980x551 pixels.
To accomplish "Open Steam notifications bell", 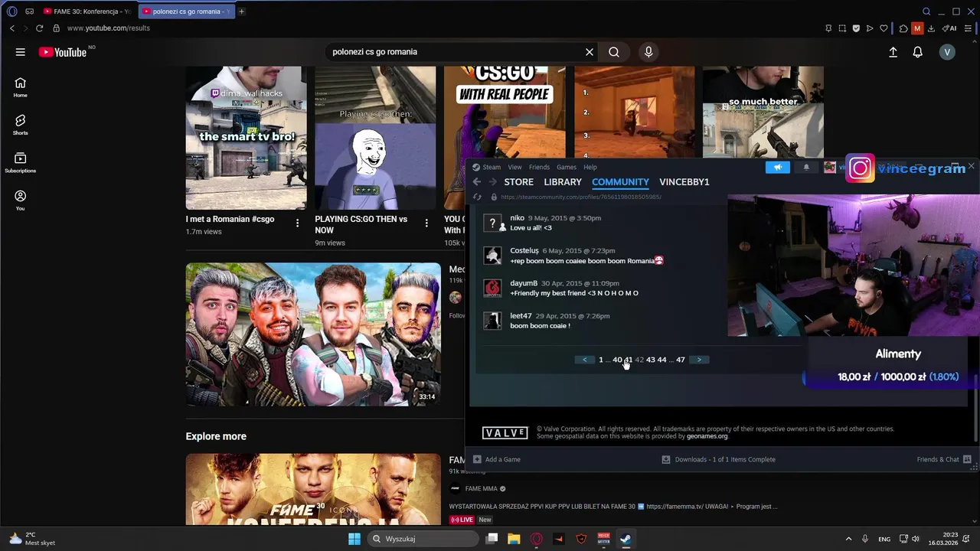I will (805, 168).
